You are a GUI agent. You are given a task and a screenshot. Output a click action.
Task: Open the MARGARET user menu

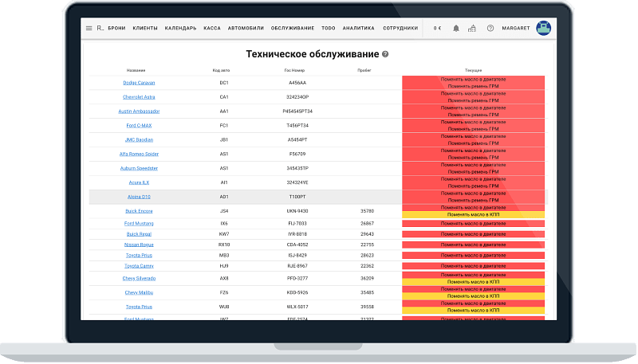pos(516,28)
